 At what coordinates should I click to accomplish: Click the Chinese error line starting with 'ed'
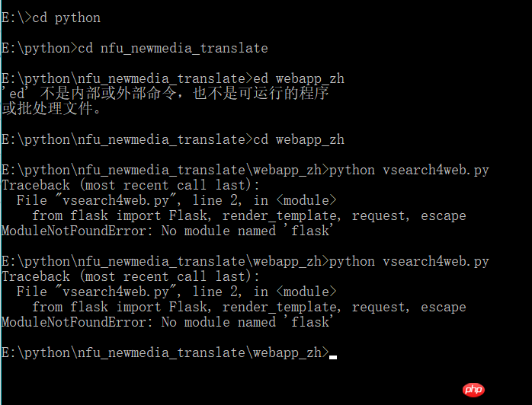click(165, 94)
